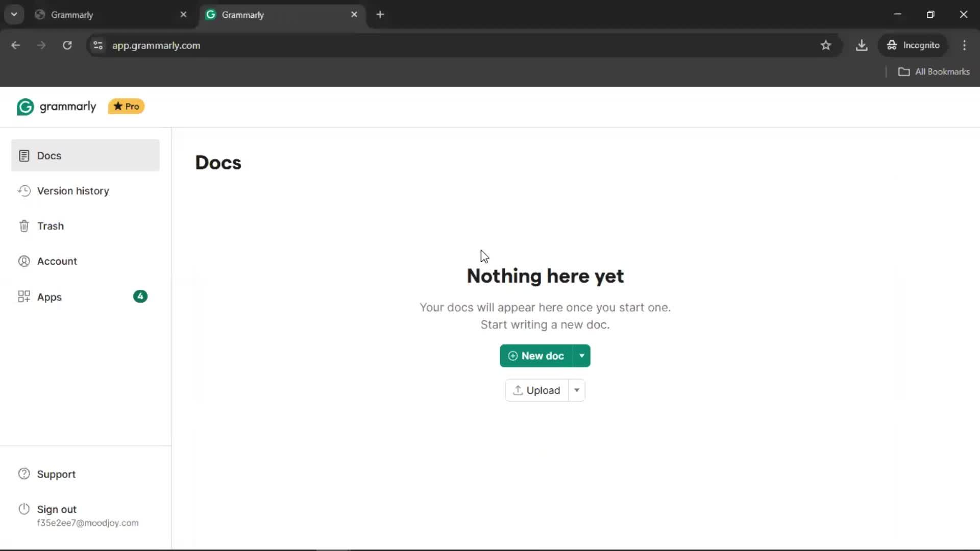Open Version history from sidebar
This screenshot has height=551, width=980.
(73, 191)
